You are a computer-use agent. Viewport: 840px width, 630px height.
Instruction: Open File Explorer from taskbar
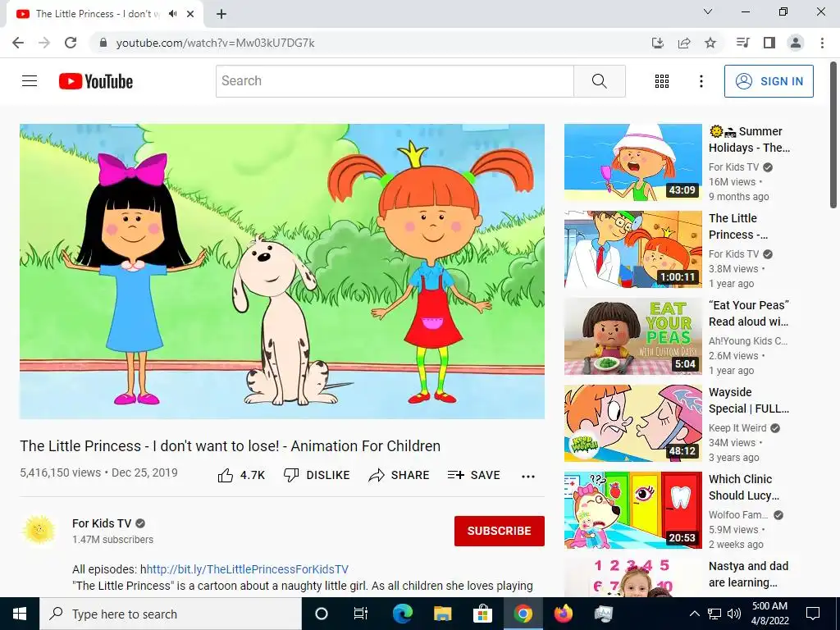(442, 614)
